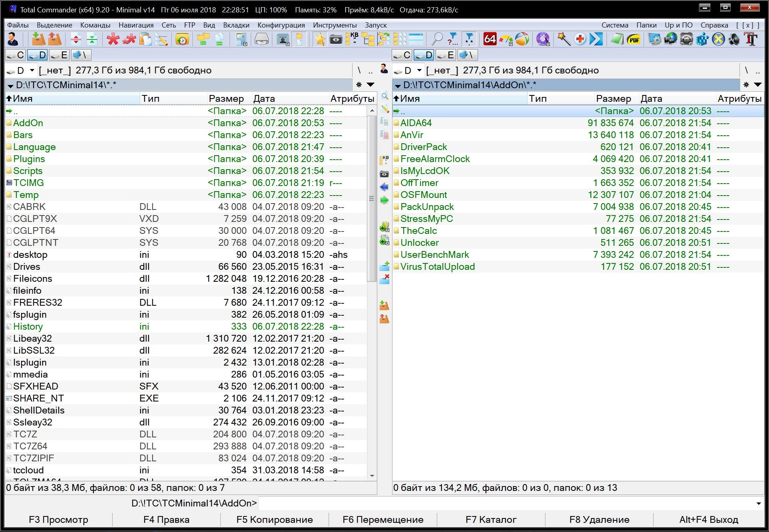Expand right path bar AddOn triangle

[398, 85]
